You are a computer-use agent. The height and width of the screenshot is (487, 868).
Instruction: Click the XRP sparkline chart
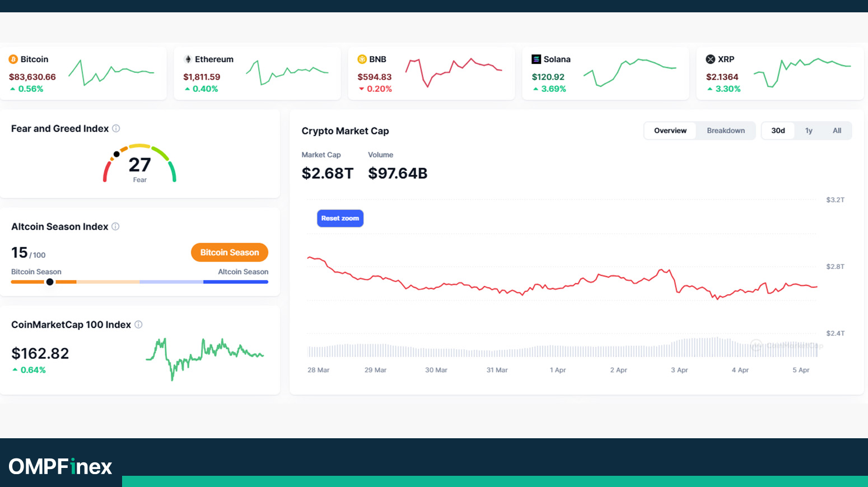(x=802, y=72)
